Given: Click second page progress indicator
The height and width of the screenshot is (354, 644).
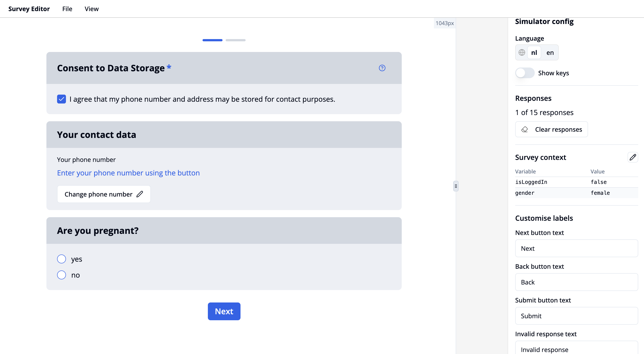Looking at the screenshot, I should (x=235, y=40).
